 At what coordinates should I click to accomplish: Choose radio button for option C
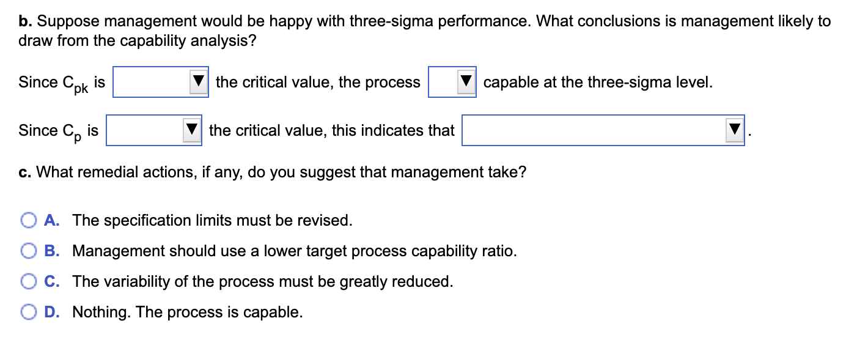pos(29,281)
